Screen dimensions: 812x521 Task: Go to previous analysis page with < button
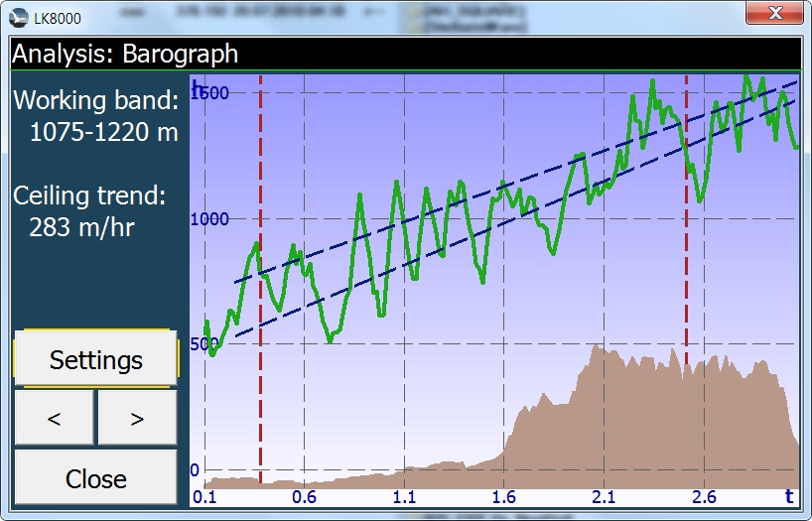(x=55, y=418)
